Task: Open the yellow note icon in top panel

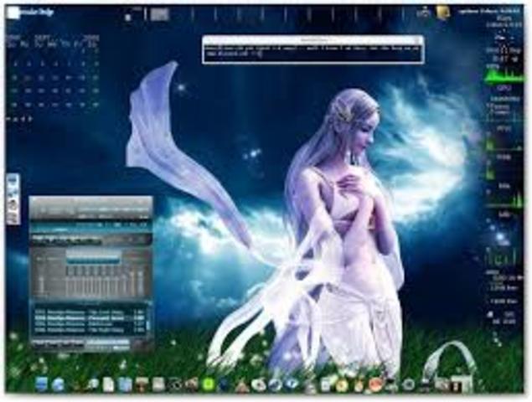Action: coord(442,13)
